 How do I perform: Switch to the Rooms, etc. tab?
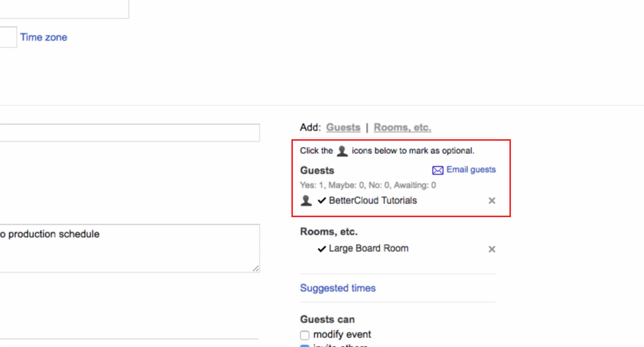pos(402,127)
